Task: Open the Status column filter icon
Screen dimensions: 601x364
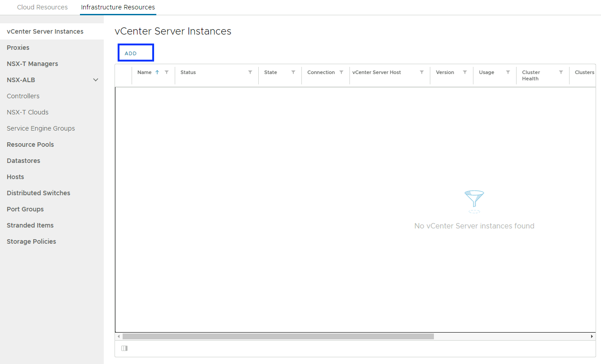Action: [250, 72]
